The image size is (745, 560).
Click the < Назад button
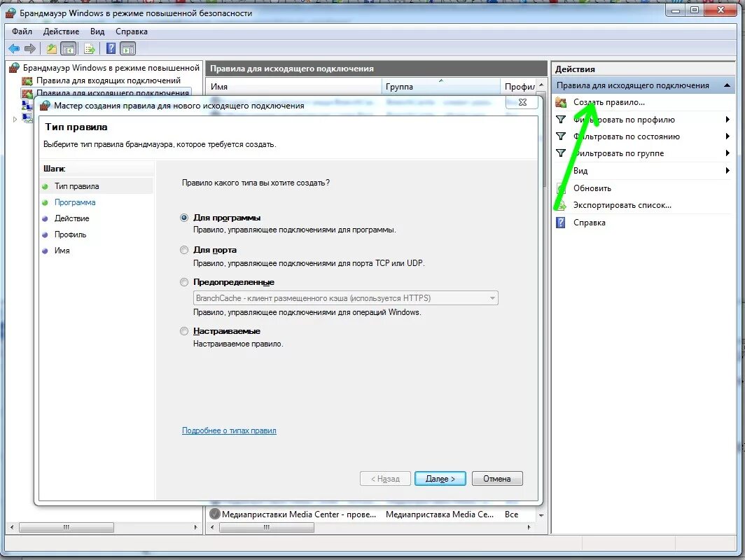[x=385, y=478]
